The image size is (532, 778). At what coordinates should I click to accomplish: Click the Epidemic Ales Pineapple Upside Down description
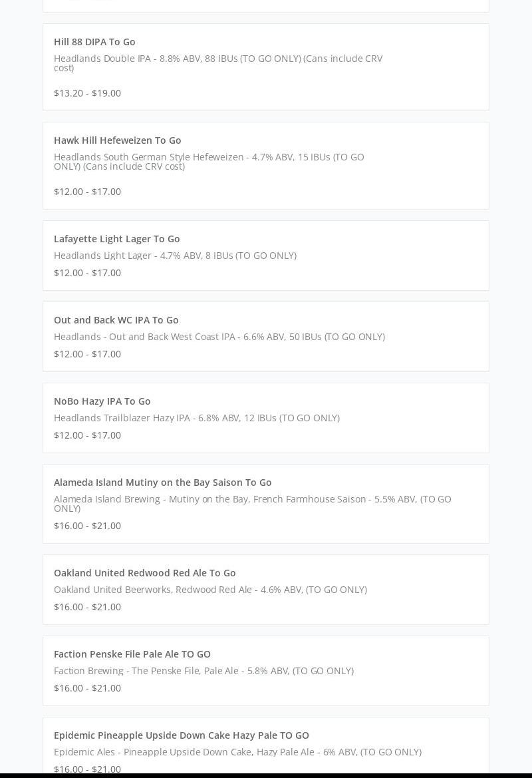[237, 752]
